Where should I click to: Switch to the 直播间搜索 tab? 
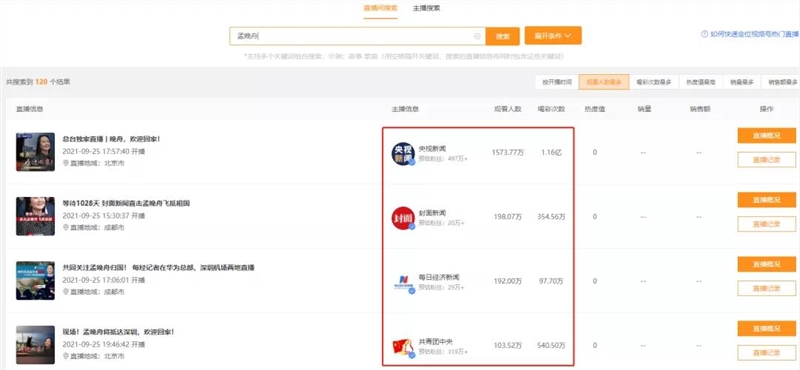coord(380,8)
